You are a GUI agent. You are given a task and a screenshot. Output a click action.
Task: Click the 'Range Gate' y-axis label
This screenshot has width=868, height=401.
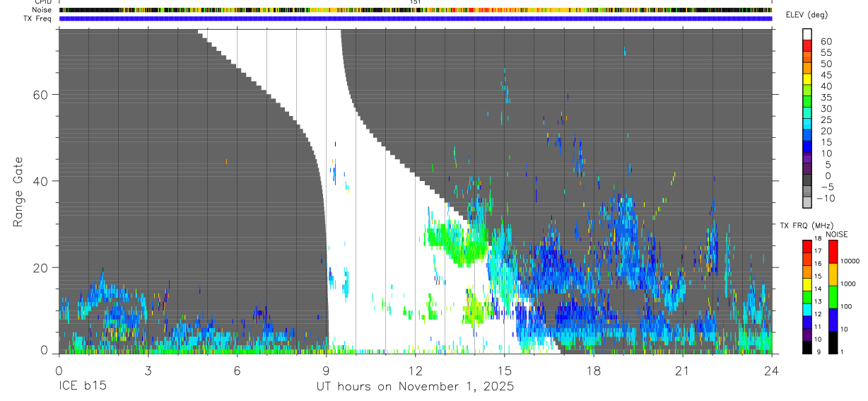(x=18, y=192)
